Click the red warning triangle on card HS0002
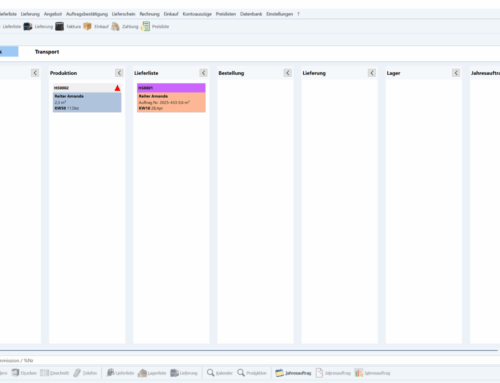This screenshot has height=383, width=500. click(x=117, y=88)
